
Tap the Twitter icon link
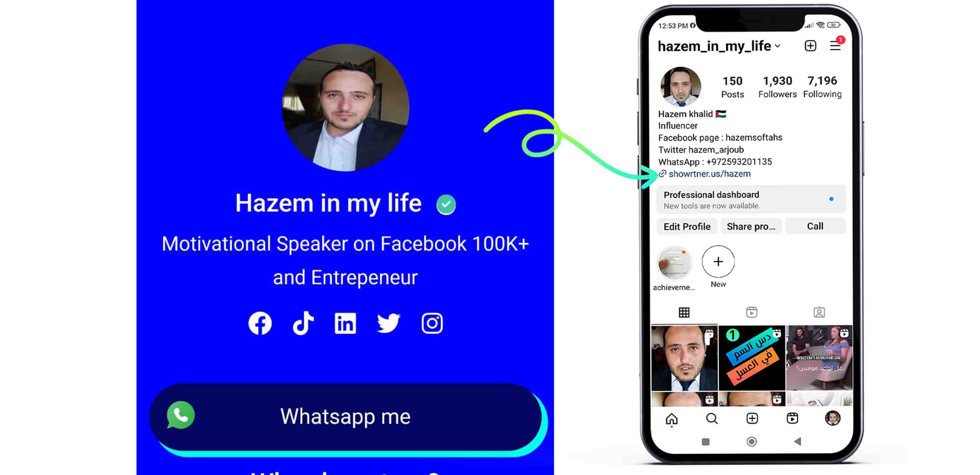389,323
